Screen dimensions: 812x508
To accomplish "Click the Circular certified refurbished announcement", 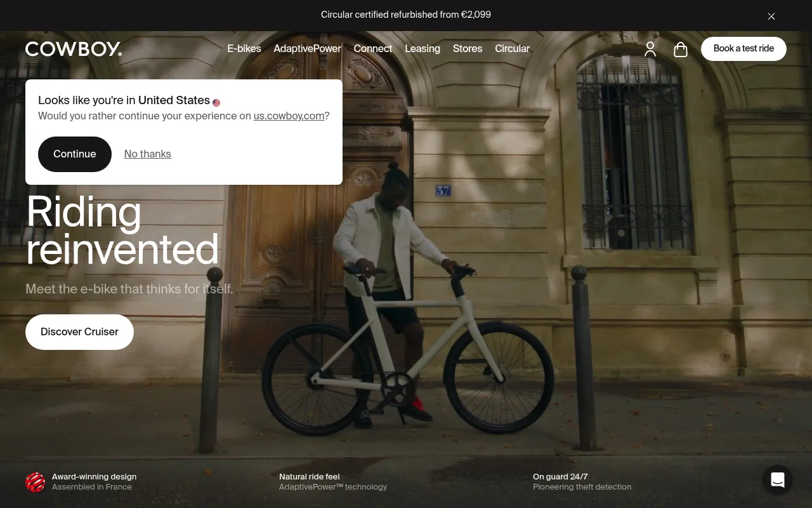I will point(406,15).
